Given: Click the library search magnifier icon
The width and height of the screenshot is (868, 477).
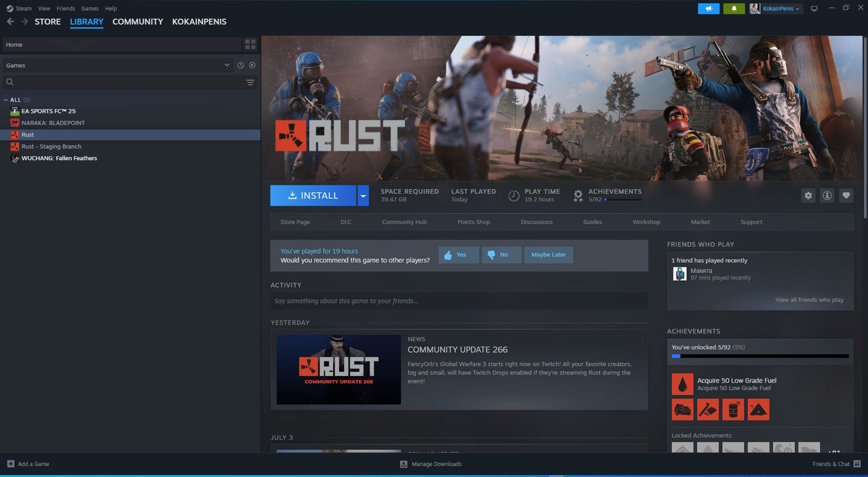Looking at the screenshot, I should [10, 82].
